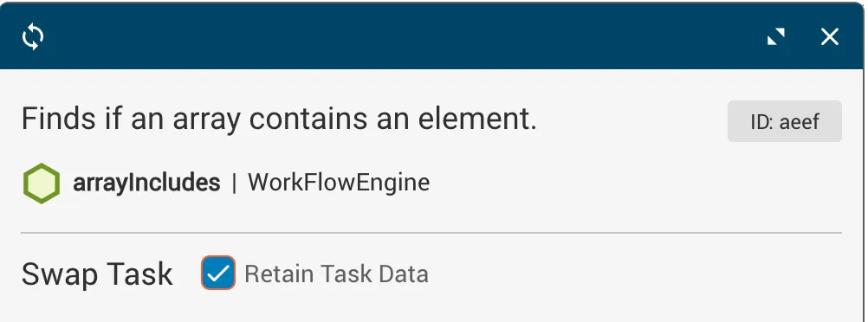Screen dimensions: 868x322
Task: Uncheck the Retain Task Data checkbox
Action: (x=218, y=273)
